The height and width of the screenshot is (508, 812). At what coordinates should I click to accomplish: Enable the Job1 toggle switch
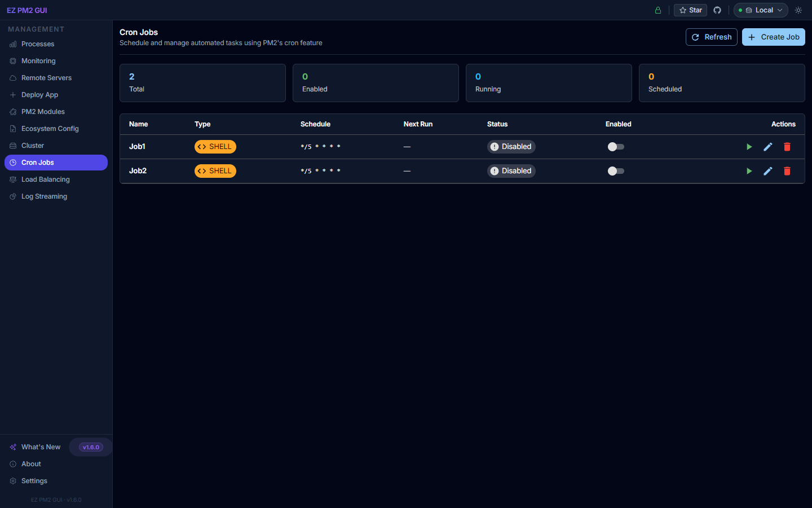[616, 147]
